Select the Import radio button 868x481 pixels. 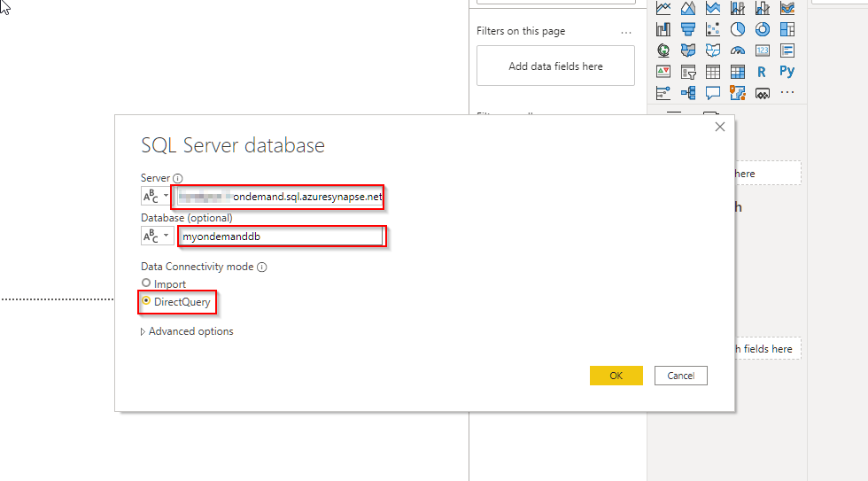pyautogui.click(x=146, y=283)
